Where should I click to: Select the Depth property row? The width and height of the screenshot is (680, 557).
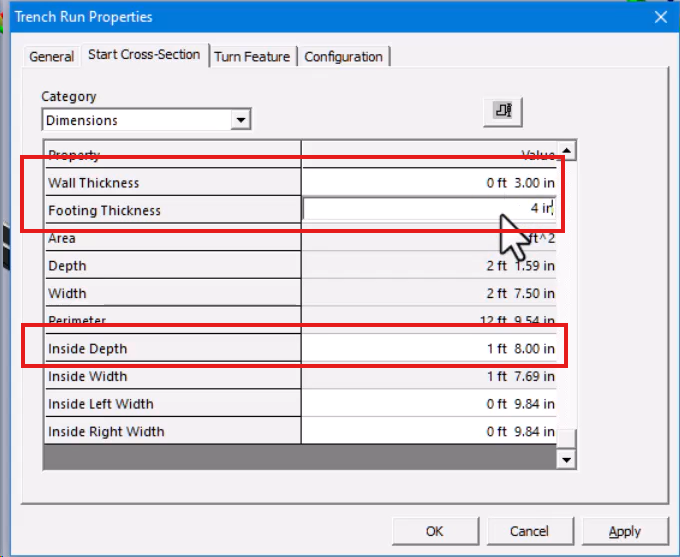172,266
